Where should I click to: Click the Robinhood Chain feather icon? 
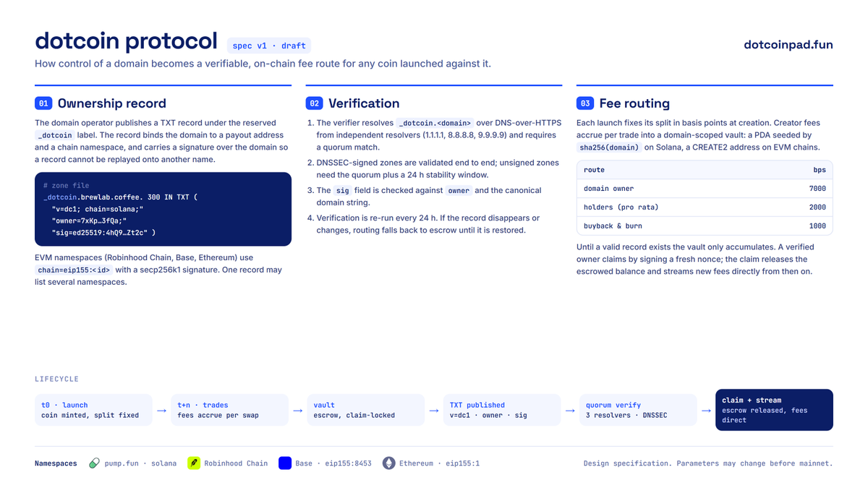[194, 463]
